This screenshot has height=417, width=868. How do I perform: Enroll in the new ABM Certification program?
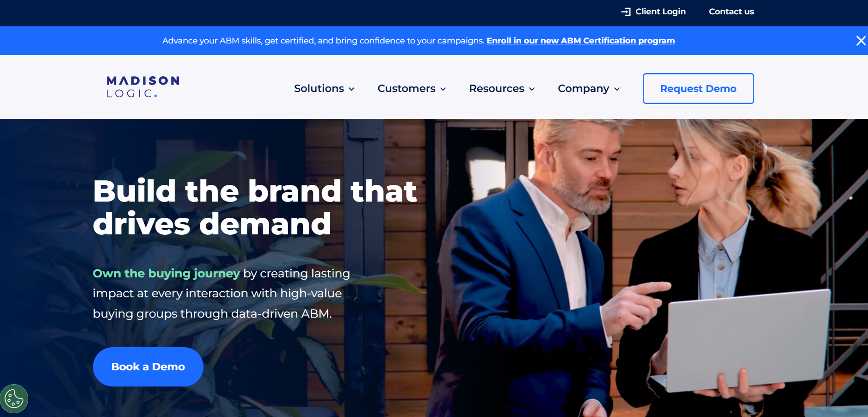(580, 41)
